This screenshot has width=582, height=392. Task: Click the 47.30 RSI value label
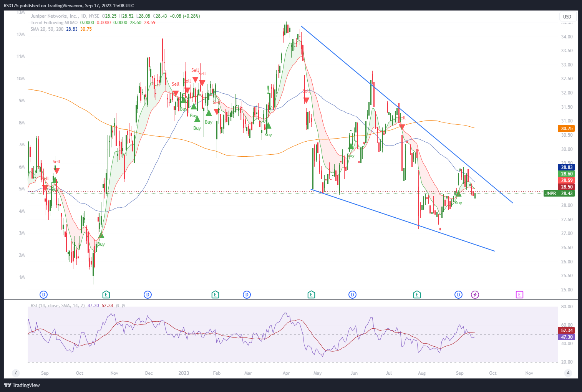(567, 337)
